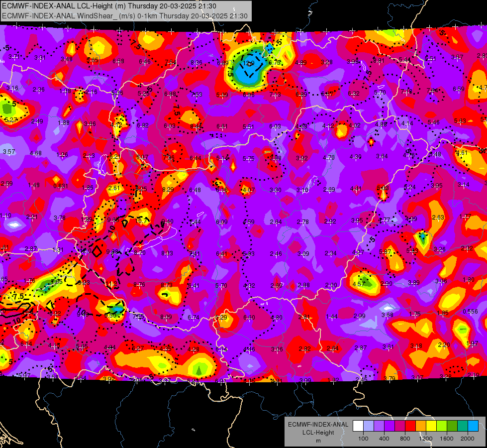Viewport: 487px width, 448px height.
Task: Click the 1.31 grid point value
Action: [58, 250]
